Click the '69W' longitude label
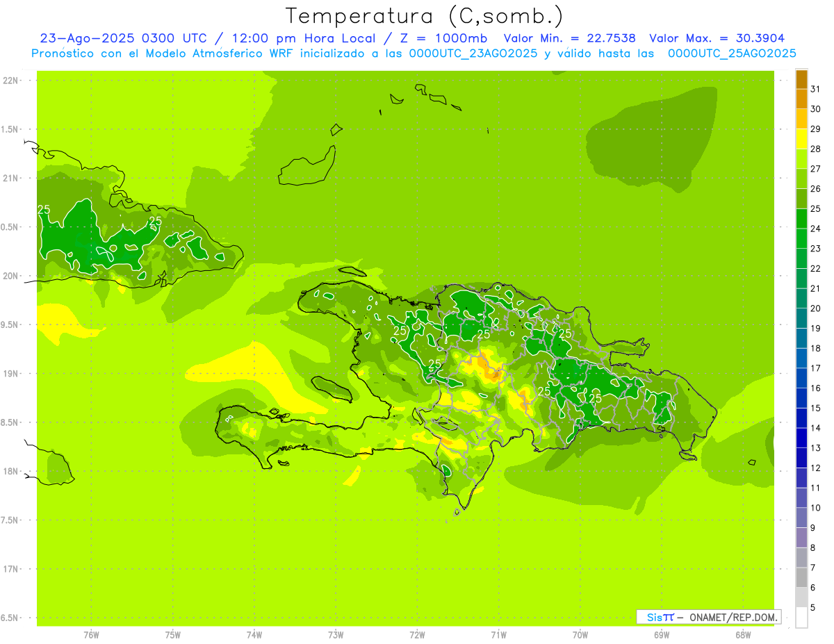834x644 pixels. pyautogui.click(x=662, y=635)
